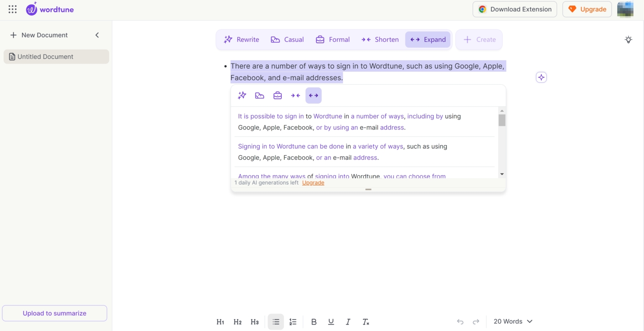Image resolution: width=644 pixels, height=331 pixels.
Task: Open the suggestions tips lightbulb icon
Action: (628, 39)
